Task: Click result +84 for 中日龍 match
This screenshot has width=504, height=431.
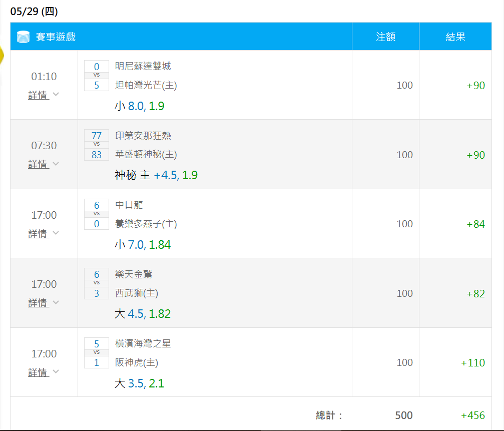Action: (x=475, y=224)
